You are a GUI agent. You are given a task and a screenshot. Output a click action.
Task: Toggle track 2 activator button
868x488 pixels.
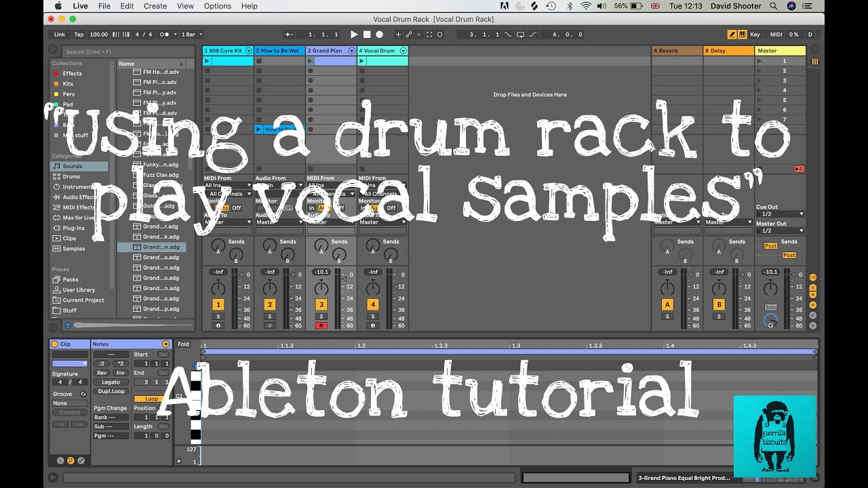[x=270, y=305]
